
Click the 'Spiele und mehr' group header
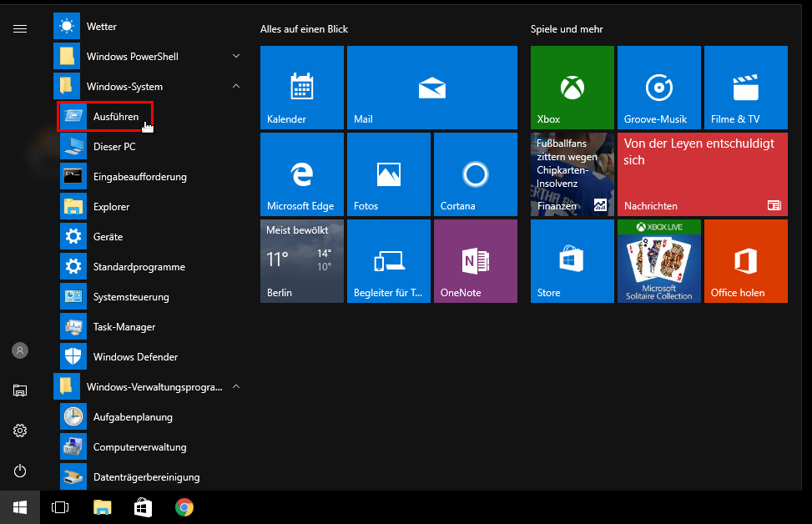(567, 29)
